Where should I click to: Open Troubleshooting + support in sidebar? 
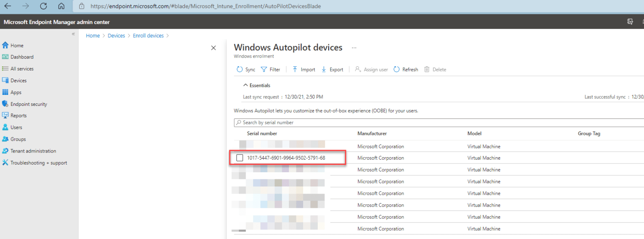tap(39, 163)
